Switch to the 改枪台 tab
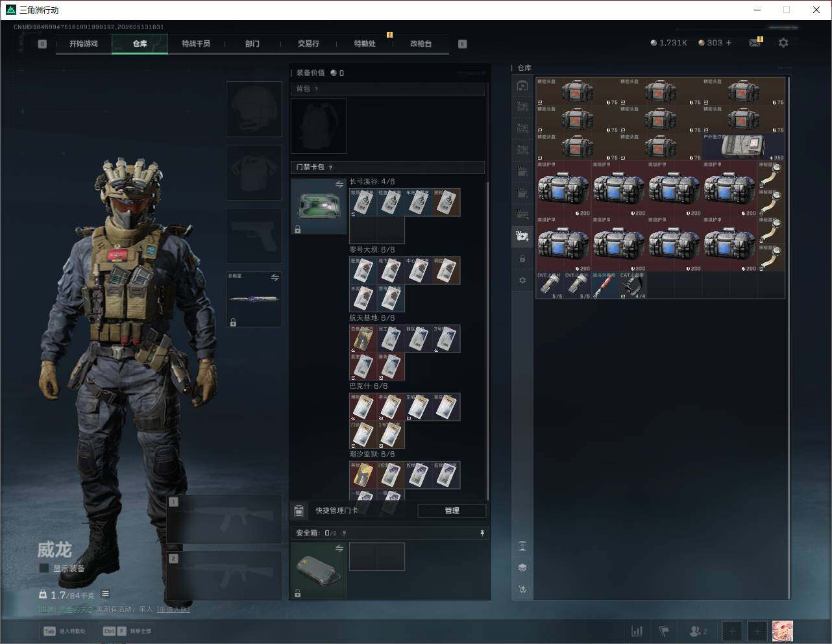This screenshot has height=644, width=832. (421, 43)
